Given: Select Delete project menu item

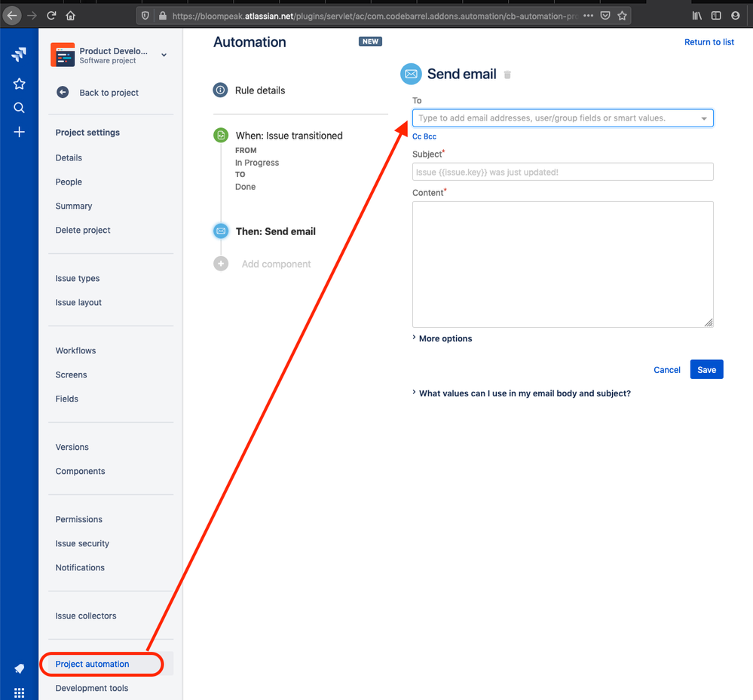Looking at the screenshot, I should point(83,230).
